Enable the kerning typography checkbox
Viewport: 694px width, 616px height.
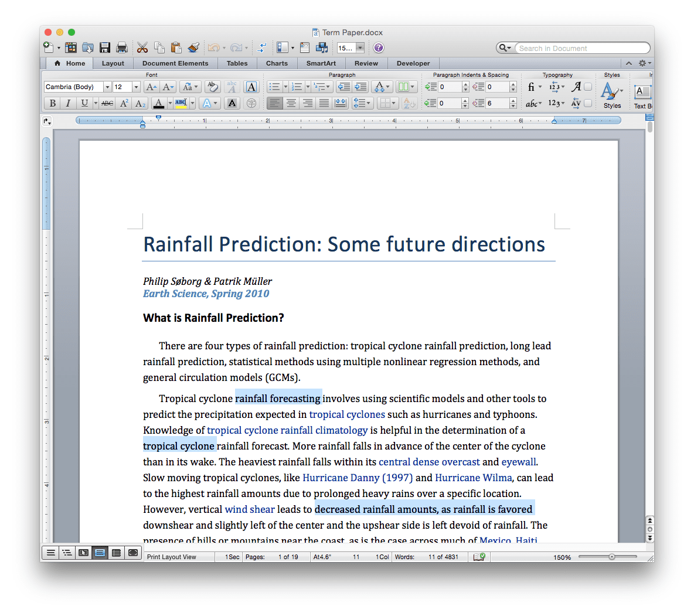point(588,103)
